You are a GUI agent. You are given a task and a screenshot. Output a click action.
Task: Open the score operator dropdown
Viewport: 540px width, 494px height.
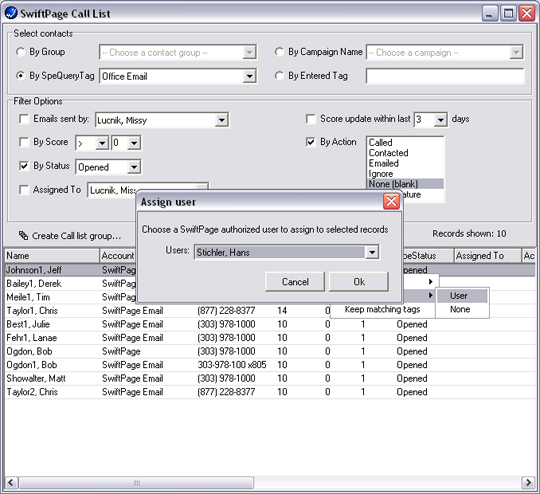[x=102, y=143]
